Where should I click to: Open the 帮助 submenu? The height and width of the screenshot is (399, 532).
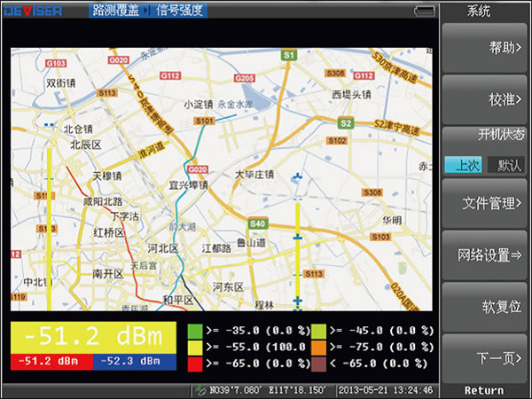coord(487,47)
